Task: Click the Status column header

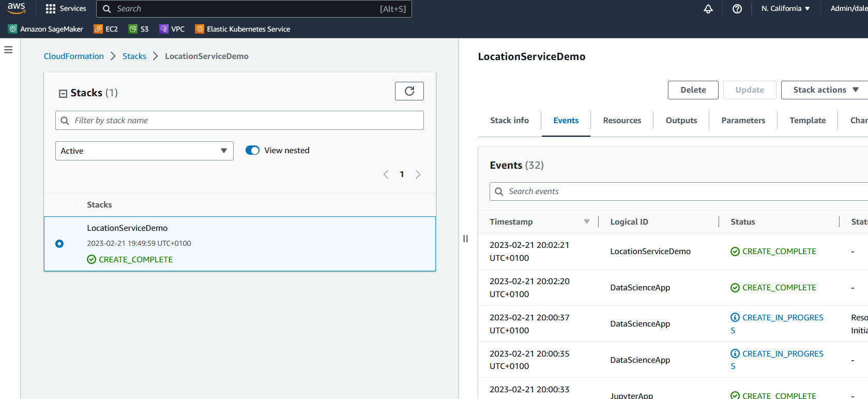Action: pyautogui.click(x=743, y=221)
